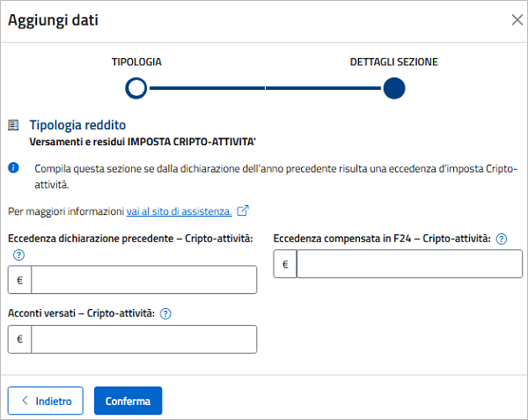528x420 pixels.
Task: Open the Acconti versati help tooltip
Action: pyautogui.click(x=165, y=313)
